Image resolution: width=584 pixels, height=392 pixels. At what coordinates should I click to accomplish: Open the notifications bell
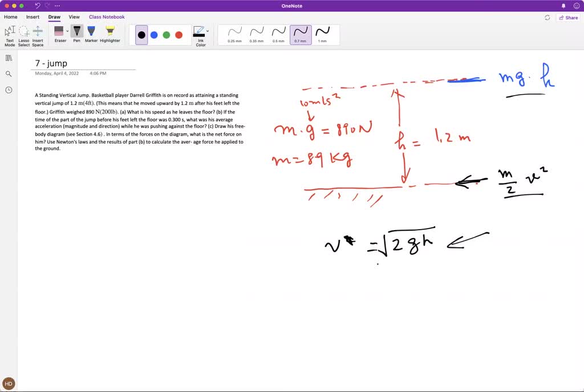click(x=563, y=6)
